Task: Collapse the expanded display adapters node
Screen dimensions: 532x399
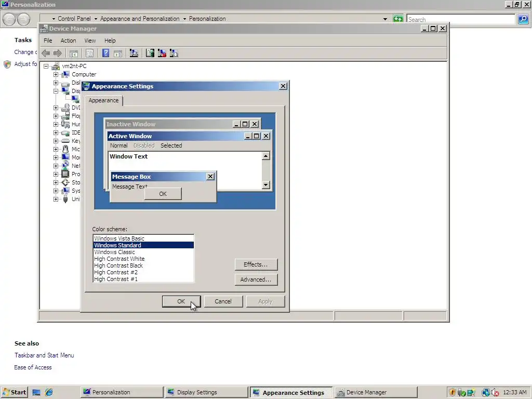Action: (56, 91)
